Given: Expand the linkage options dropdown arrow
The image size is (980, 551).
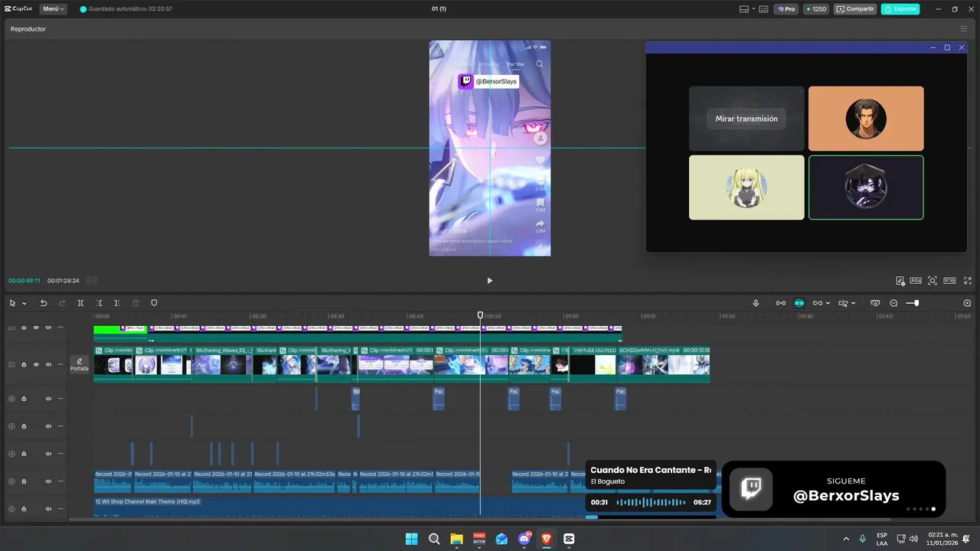Looking at the screenshot, I should click(x=828, y=304).
